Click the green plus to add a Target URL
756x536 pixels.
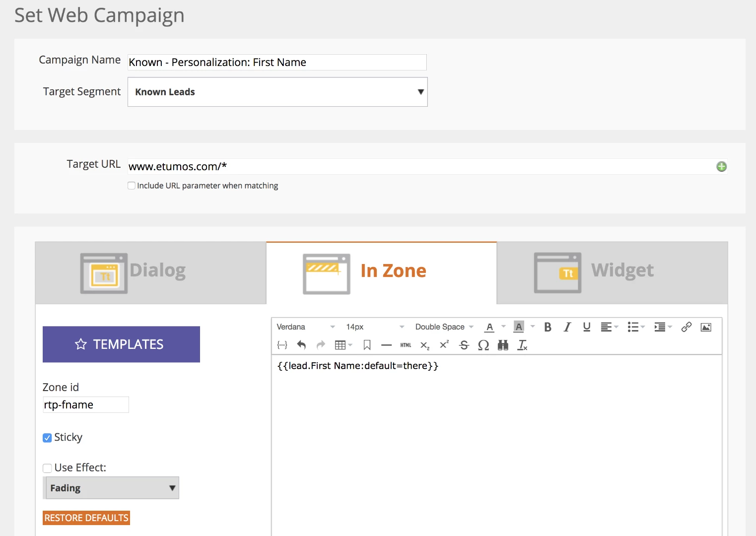[722, 167]
